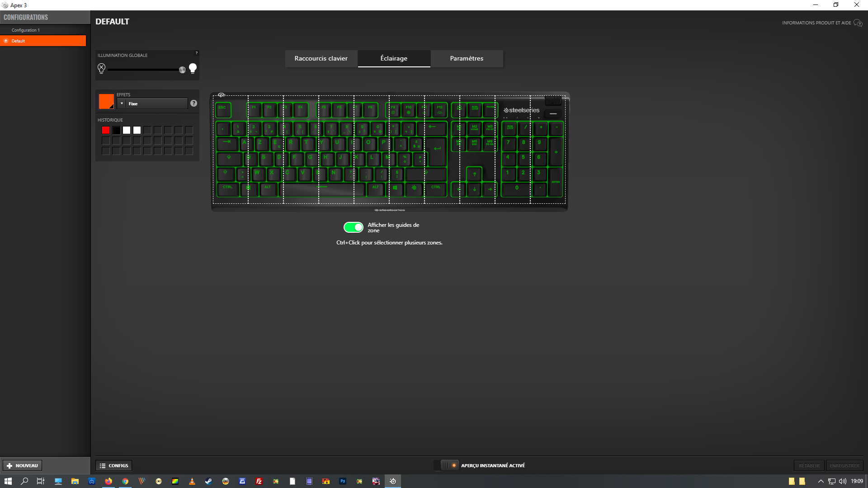Open the Effets dropdown showing Fixe
This screenshot has width=868, height=488.
click(x=152, y=103)
